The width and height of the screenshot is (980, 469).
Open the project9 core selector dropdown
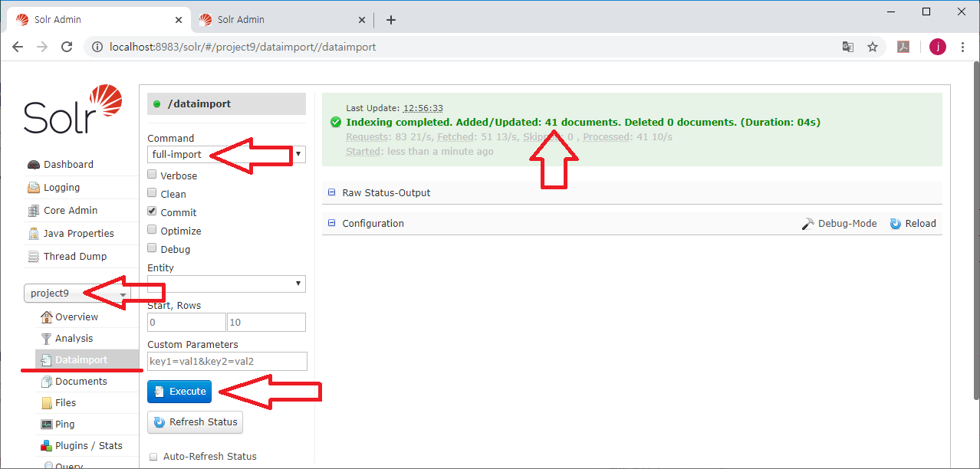[77, 294]
